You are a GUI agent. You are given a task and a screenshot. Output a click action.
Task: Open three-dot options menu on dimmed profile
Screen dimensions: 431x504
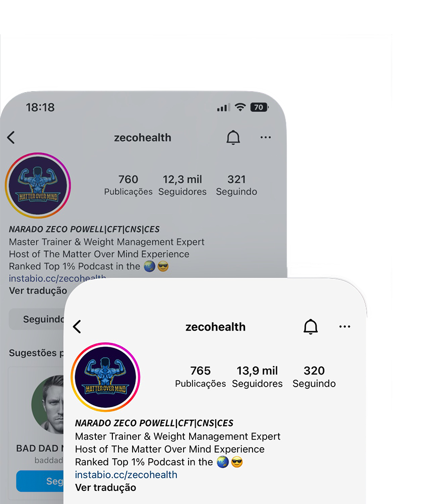point(266,137)
